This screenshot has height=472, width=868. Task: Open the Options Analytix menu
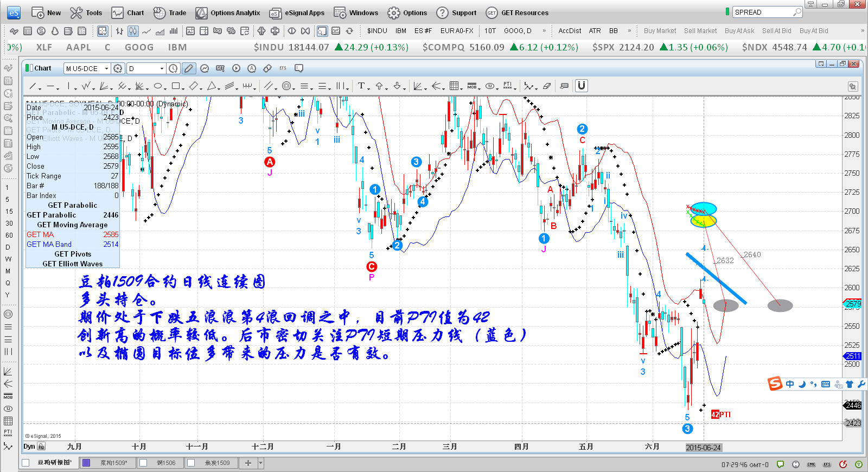point(228,12)
